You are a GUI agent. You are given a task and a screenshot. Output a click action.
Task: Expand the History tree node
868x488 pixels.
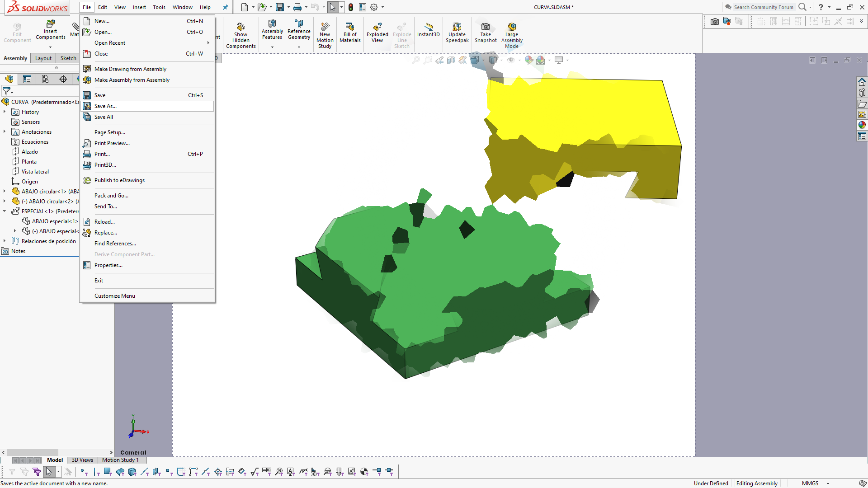click(x=5, y=112)
